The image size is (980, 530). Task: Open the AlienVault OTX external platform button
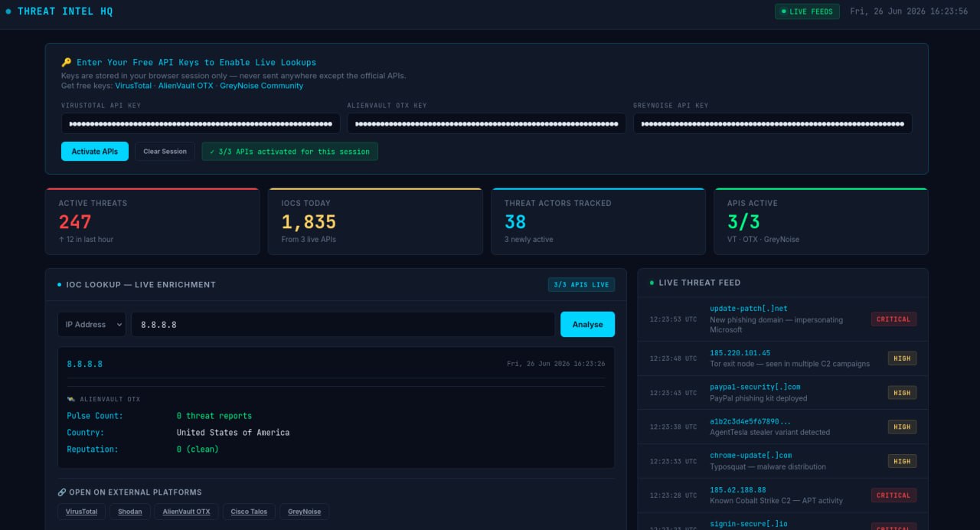[x=186, y=512]
